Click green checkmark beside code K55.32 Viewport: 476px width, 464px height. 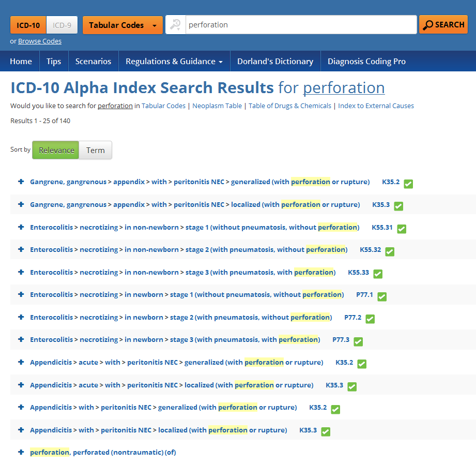[390, 251]
